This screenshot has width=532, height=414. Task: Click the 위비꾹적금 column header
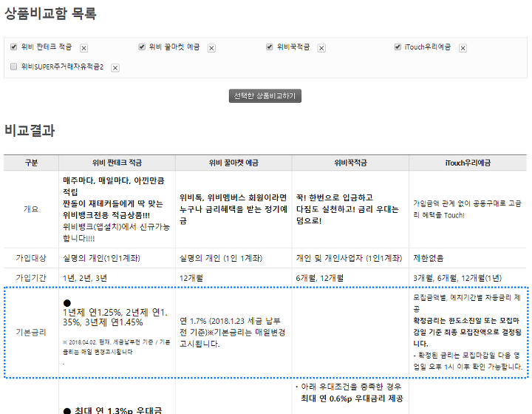350,163
